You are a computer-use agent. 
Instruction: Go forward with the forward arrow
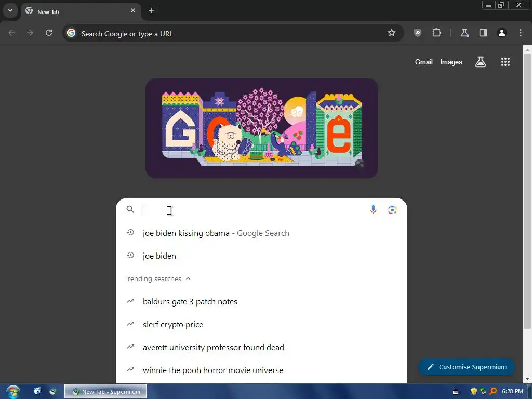tap(30, 33)
